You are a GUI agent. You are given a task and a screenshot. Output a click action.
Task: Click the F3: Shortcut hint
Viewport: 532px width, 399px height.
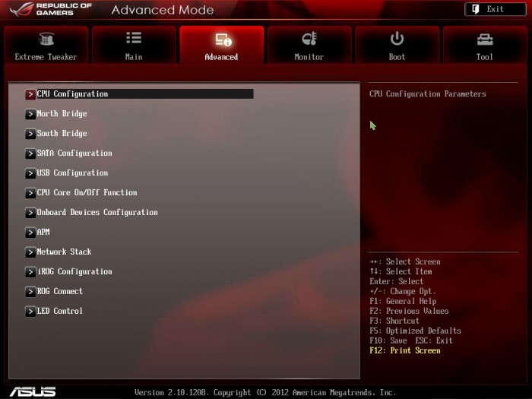(x=394, y=321)
